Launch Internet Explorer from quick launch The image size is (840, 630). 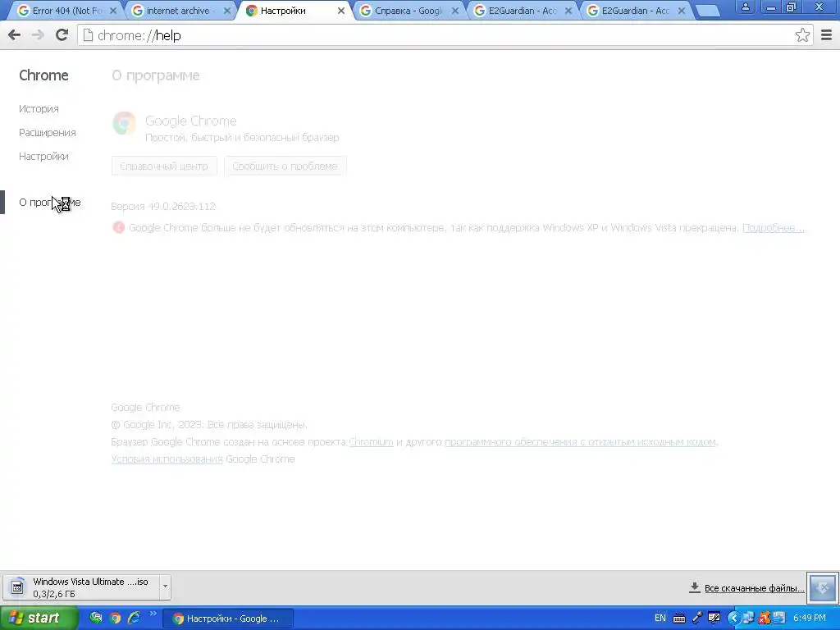click(x=134, y=618)
